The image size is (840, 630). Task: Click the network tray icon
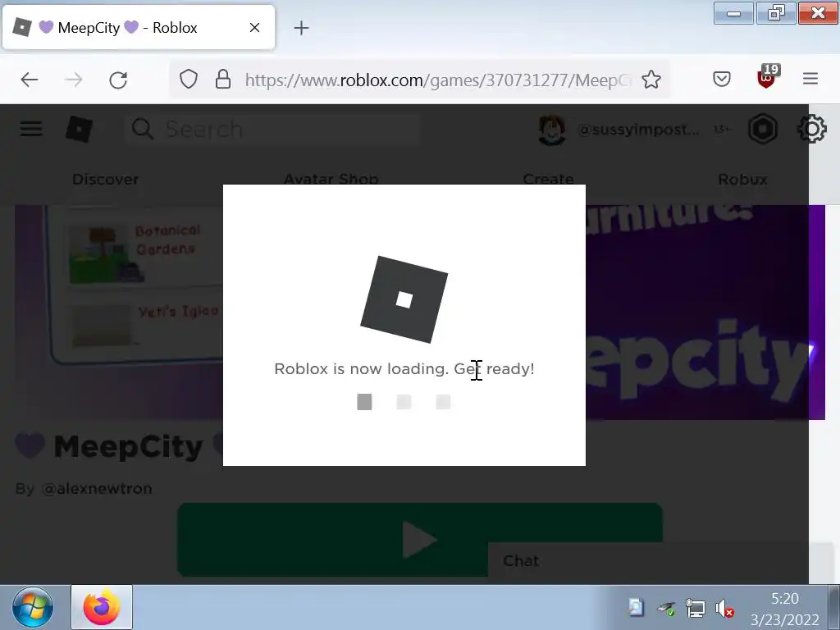pos(695,609)
